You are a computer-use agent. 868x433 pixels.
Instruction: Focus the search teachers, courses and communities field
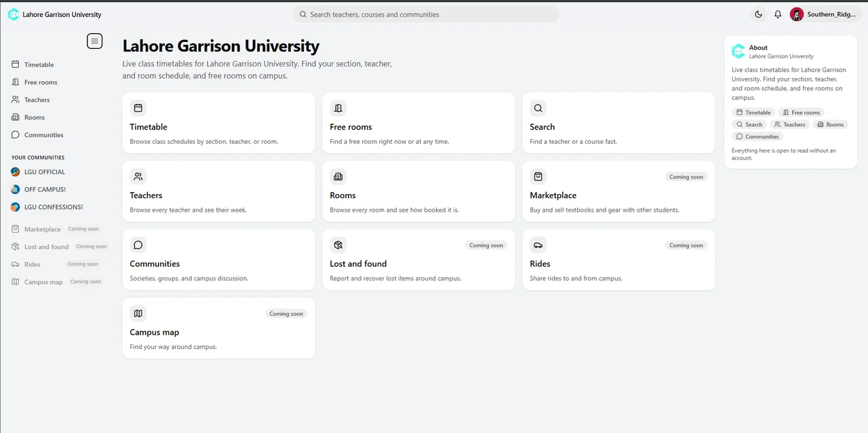click(426, 14)
